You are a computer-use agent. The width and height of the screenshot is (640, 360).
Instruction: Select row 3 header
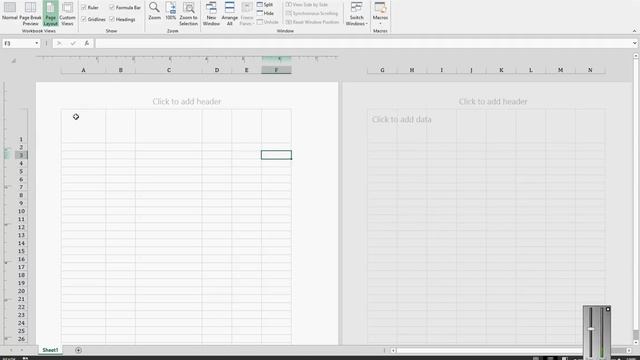[21, 155]
